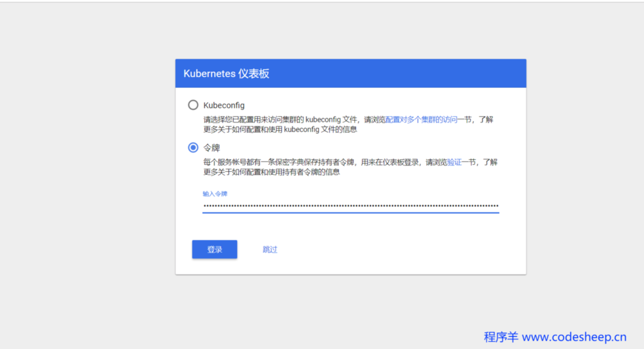Open the 配置对多个集群的访问 link
Screen dimensions: 644x349
pos(421,120)
